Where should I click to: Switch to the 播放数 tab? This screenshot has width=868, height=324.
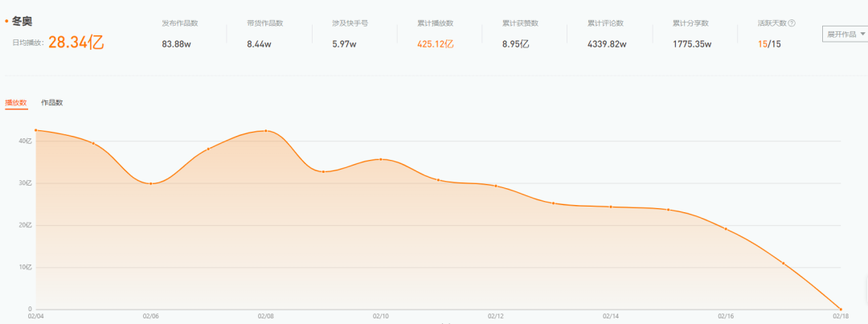[16, 102]
